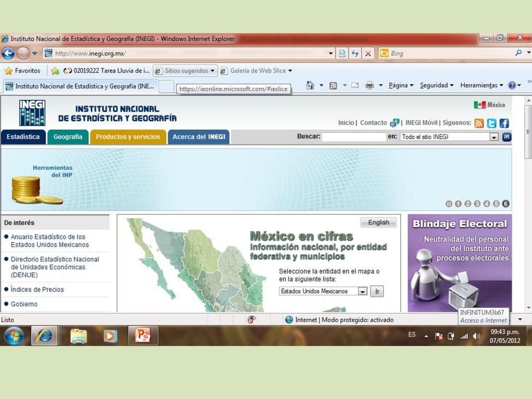Stop loading with the red X icon
This screenshot has width=532, height=399.
pos(368,54)
